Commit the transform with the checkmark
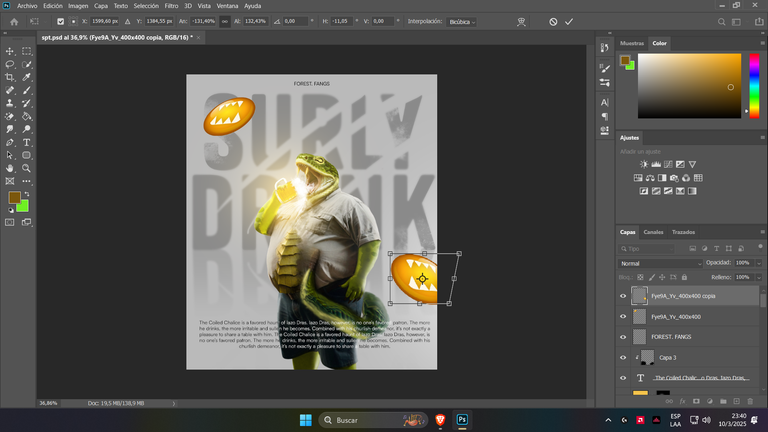Screen dimensions: 768x432 click(569, 22)
